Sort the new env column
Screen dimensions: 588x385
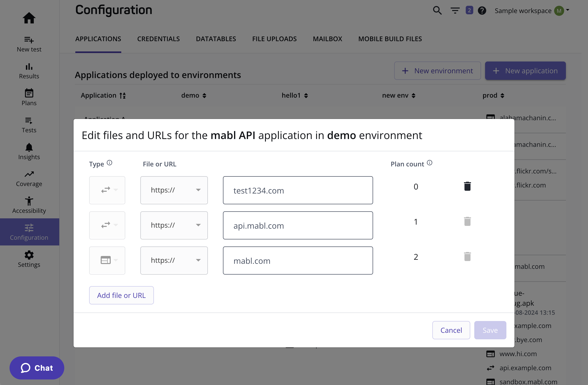(x=399, y=95)
